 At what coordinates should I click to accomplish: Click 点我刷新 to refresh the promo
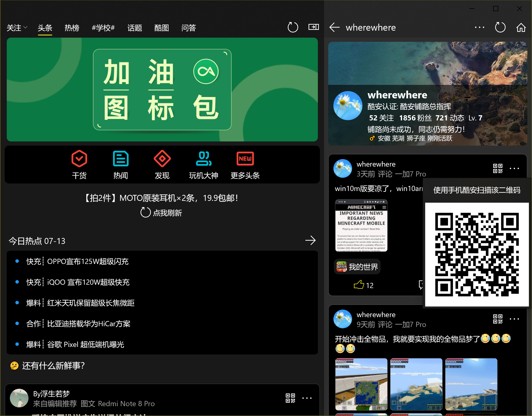point(161,213)
